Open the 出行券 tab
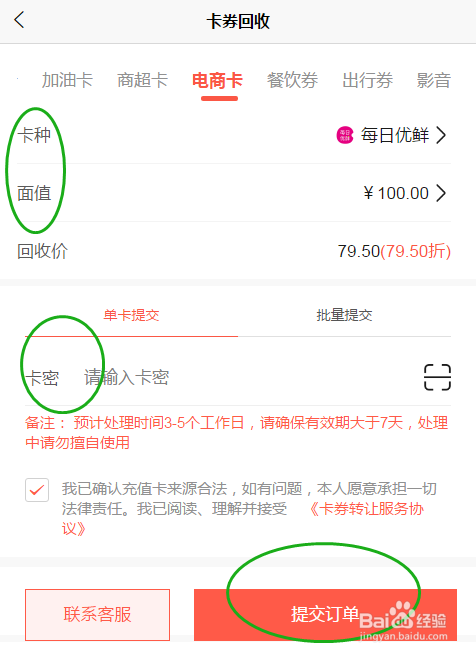This screenshot has height=654, width=476. 368,80
